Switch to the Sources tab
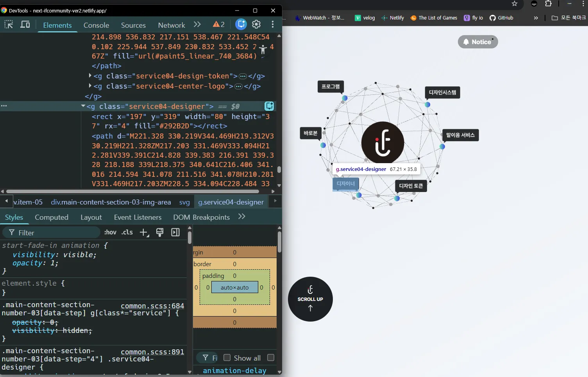 coord(133,25)
